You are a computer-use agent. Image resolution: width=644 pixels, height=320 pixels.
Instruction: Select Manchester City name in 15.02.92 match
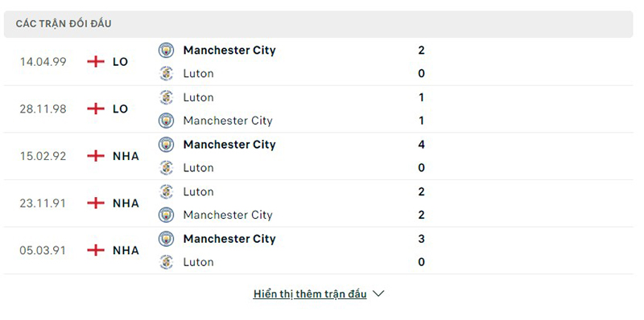coord(229,145)
